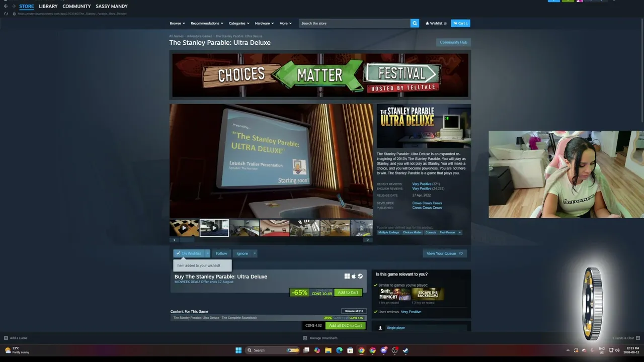Screen dimensions: 644x362
Task: Click Add a Game at bottom left
Action: click(16, 338)
